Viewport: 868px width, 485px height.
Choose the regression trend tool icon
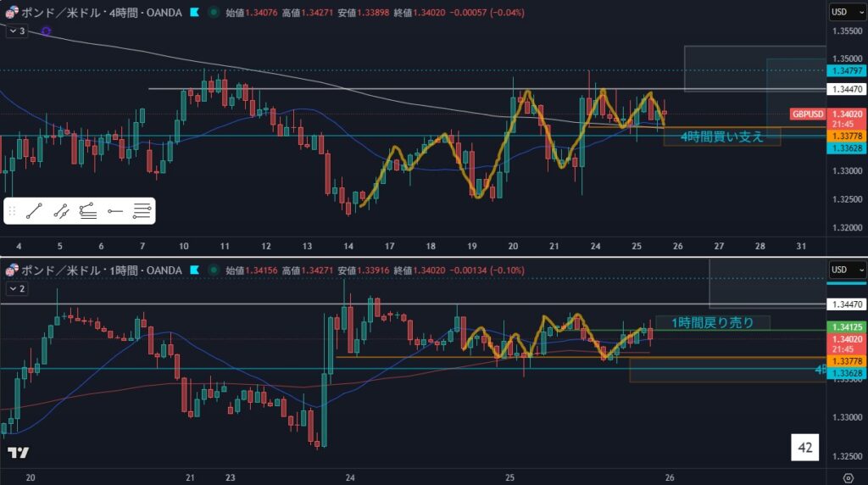[61, 211]
